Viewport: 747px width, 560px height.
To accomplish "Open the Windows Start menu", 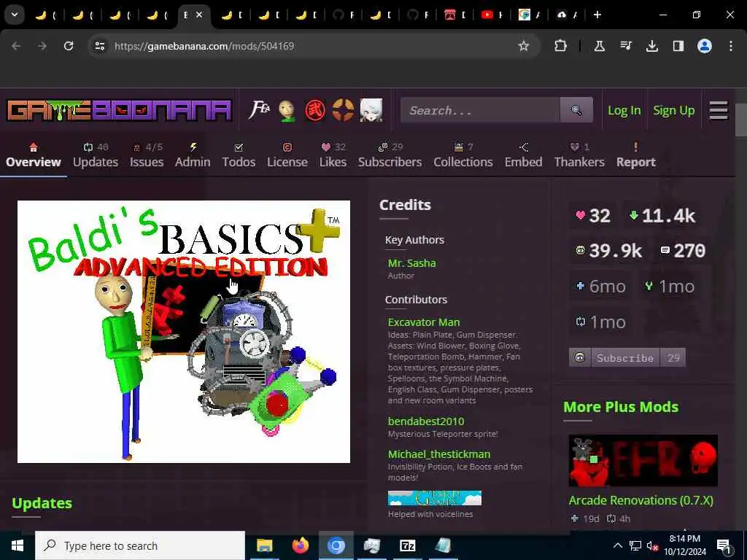I will 18,545.
